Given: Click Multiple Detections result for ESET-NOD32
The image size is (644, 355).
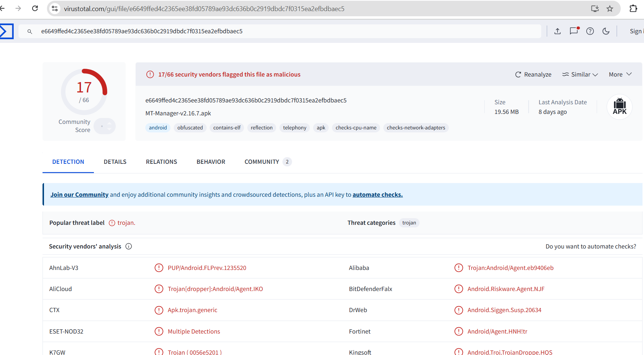Looking at the screenshot, I should coord(194,331).
